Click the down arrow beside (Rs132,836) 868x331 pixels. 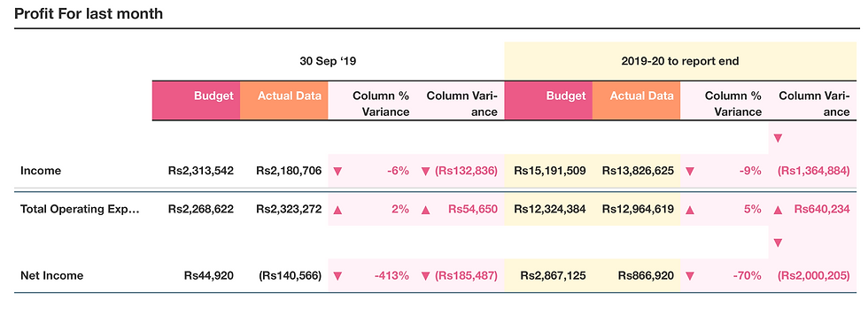tap(425, 171)
